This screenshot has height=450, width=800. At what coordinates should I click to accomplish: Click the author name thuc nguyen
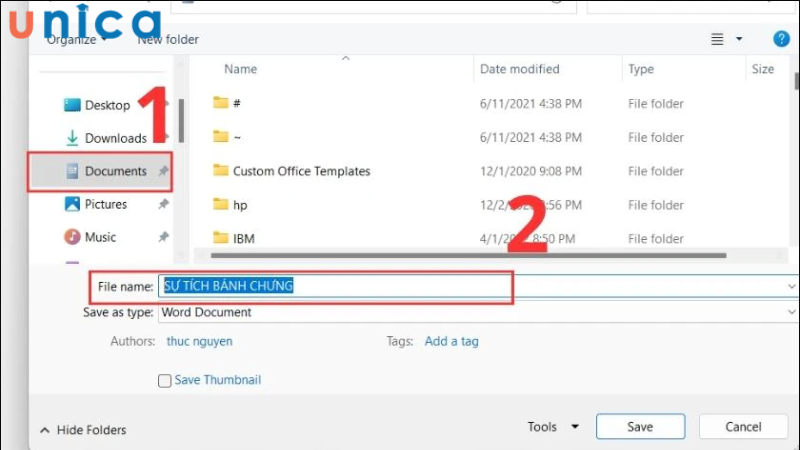coord(199,341)
